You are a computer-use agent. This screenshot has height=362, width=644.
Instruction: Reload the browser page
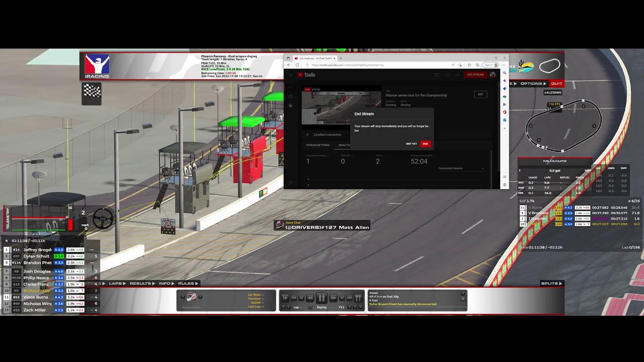[x=297, y=65]
